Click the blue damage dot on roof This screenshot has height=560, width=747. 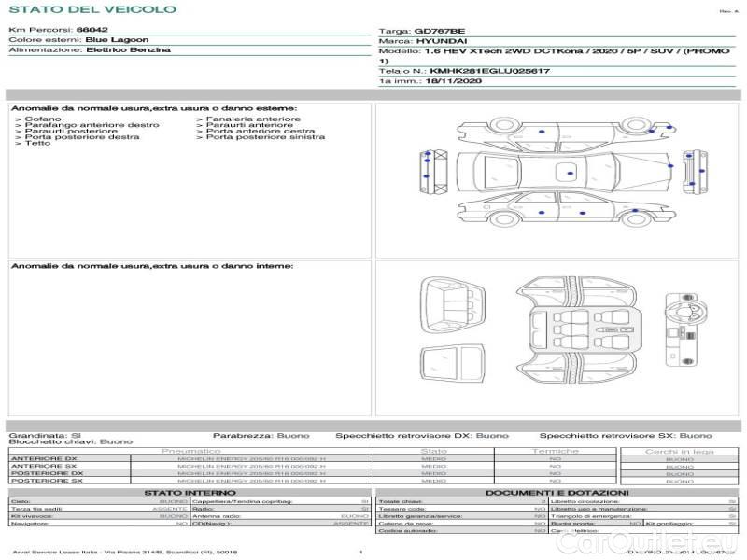(571, 173)
